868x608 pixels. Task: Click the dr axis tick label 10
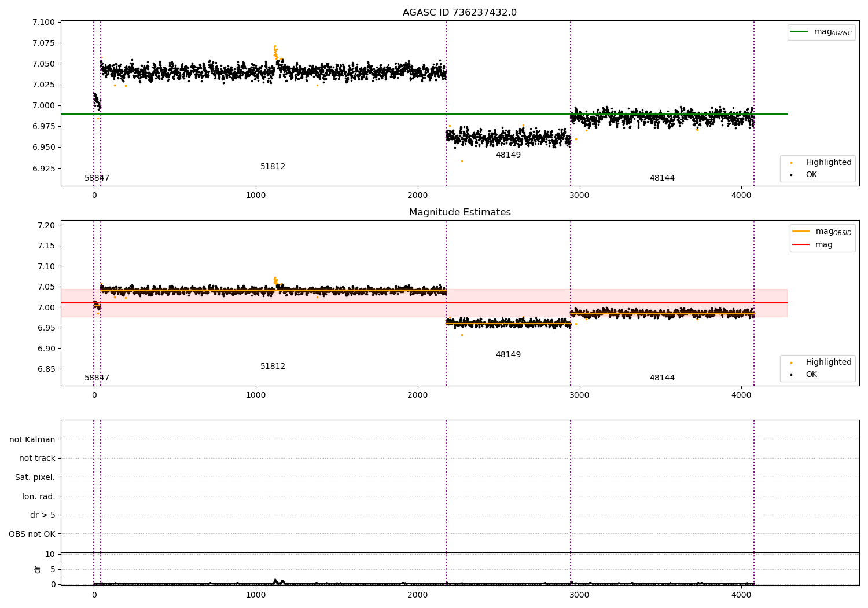click(50, 554)
